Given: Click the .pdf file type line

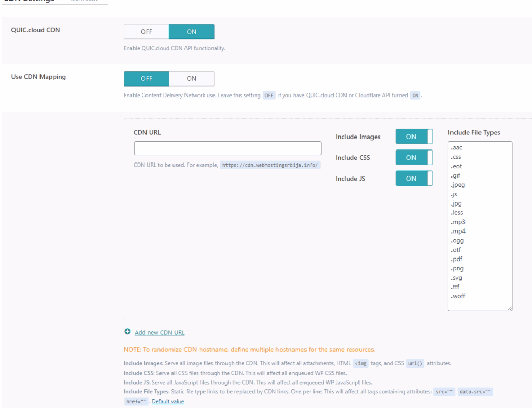Looking at the screenshot, I should click(x=457, y=259).
